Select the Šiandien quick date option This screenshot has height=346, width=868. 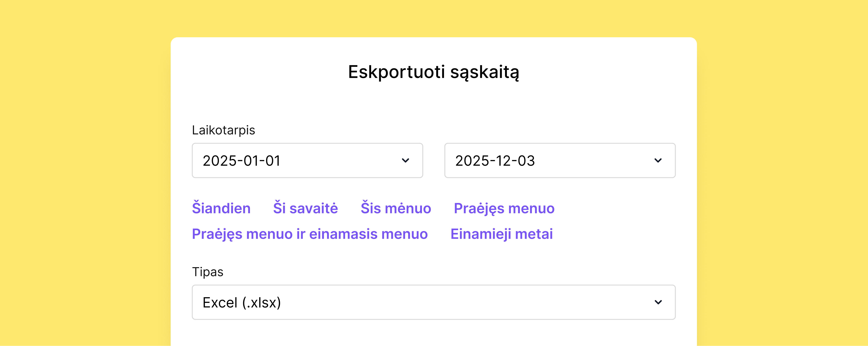pyautogui.click(x=221, y=208)
